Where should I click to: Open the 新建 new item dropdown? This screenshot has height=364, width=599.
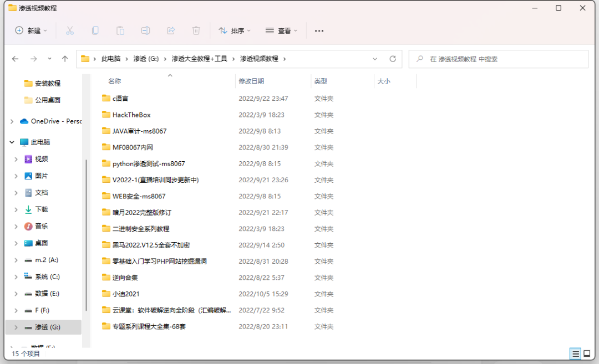pyautogui.click(x=31, y=30)
